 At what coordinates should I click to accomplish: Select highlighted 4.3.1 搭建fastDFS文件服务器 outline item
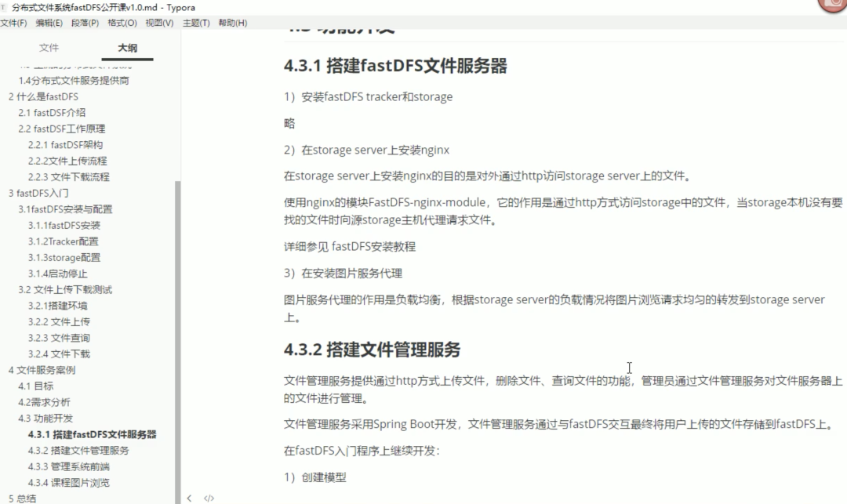coord(93,434)
